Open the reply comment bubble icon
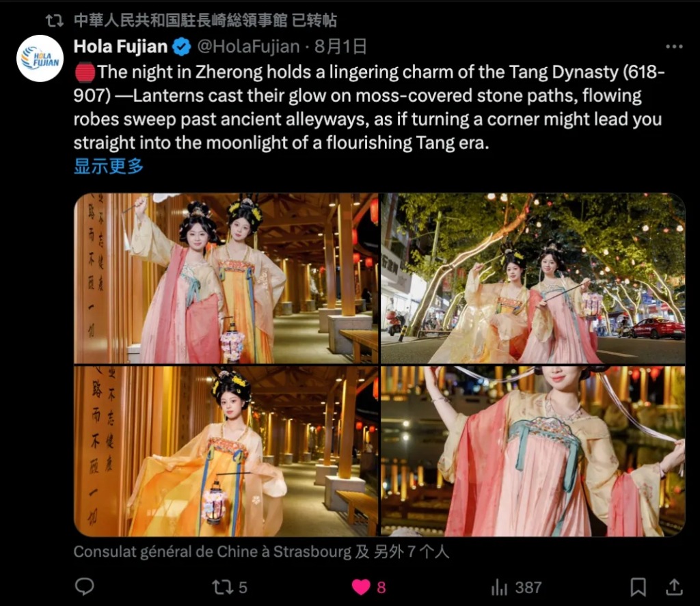 point(84,587)
